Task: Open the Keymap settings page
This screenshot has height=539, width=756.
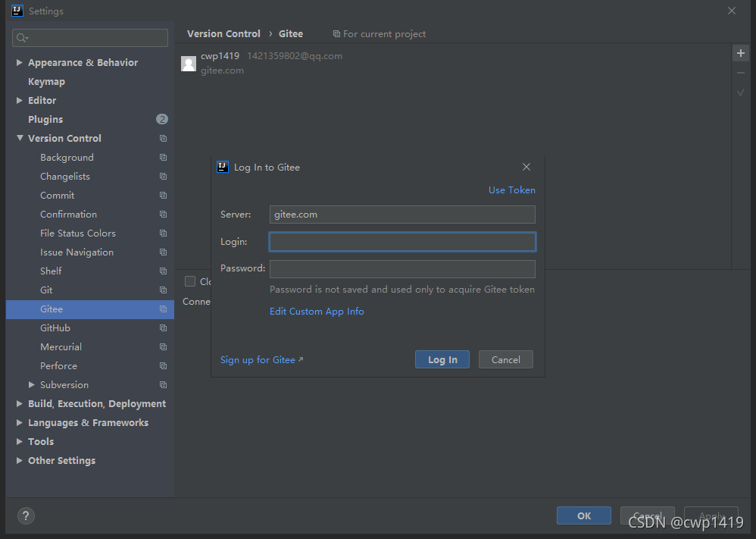Action: tap(46, 82)
